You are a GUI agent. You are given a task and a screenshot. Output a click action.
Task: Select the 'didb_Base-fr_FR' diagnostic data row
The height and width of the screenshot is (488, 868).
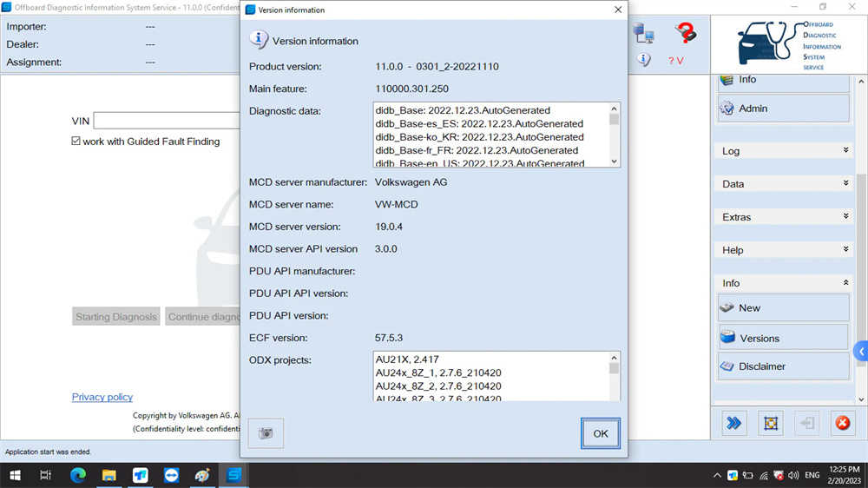tap(477, 150)
